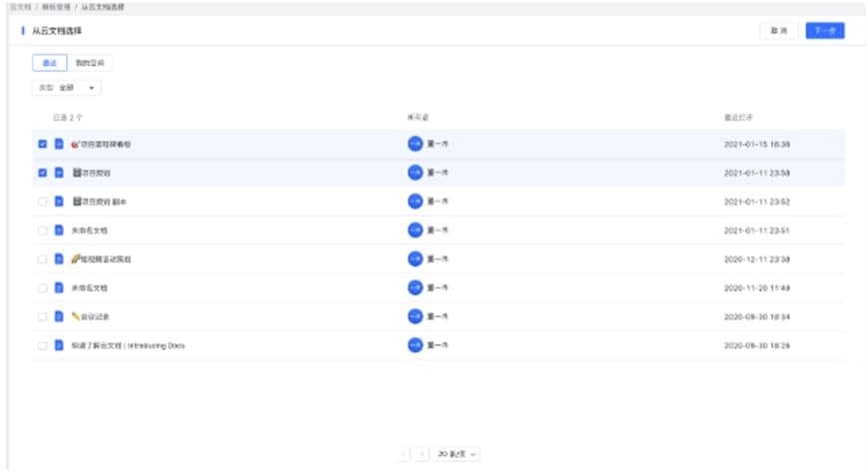Uncheck the document opened 2021-01-11 23:58
This screenshot has width=868, height=472.
42,173
